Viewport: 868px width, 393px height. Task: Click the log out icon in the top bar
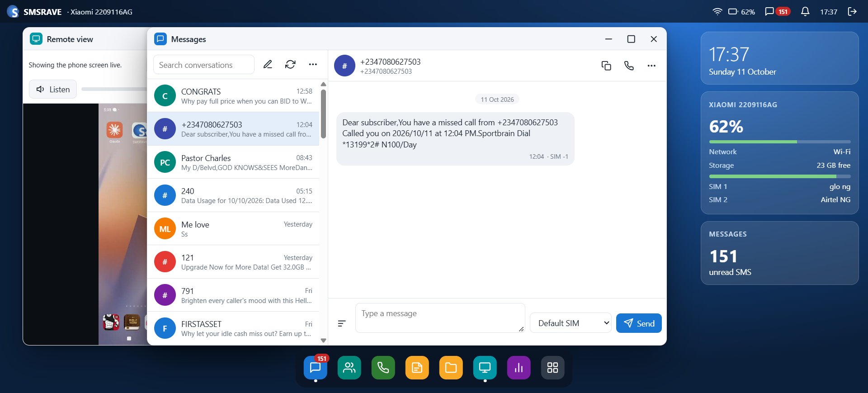(x=852, y=12)
